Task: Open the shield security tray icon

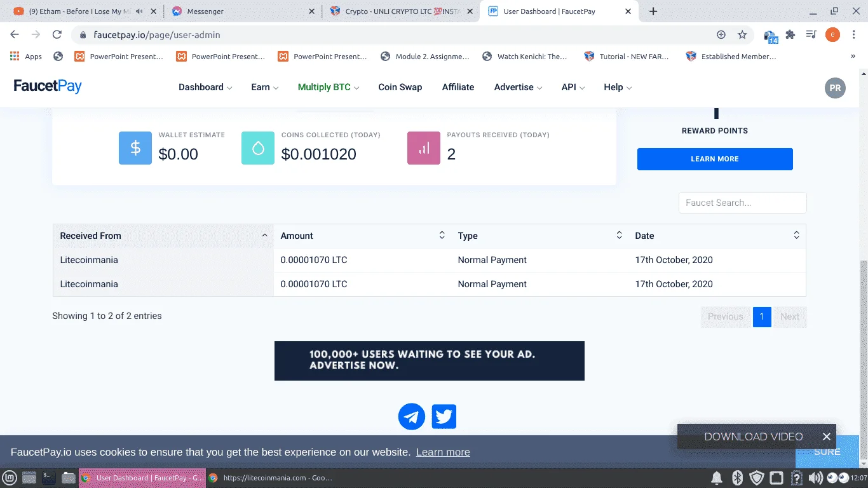Action: point(757,478)
